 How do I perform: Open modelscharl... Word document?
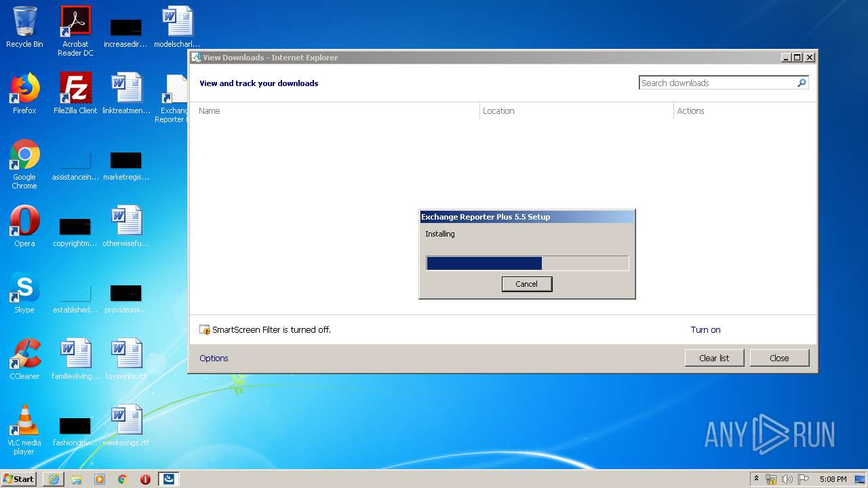tap(177, 27)
